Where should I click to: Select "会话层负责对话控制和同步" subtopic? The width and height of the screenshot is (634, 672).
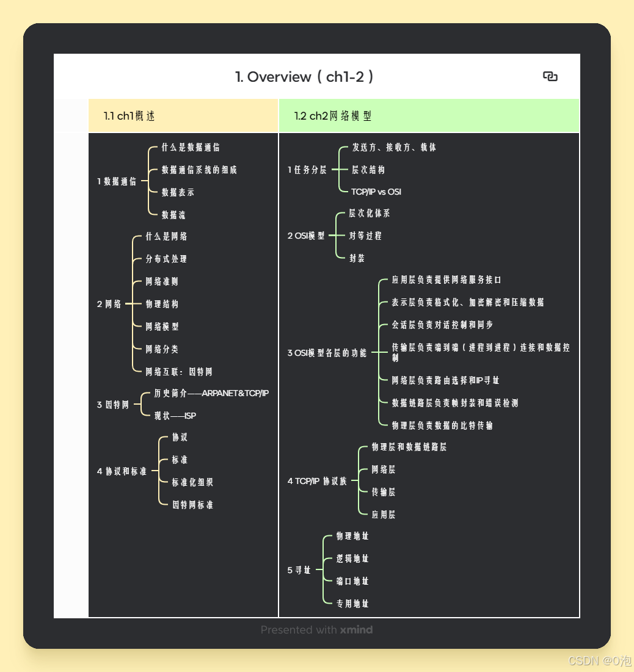tap(442, 325)
